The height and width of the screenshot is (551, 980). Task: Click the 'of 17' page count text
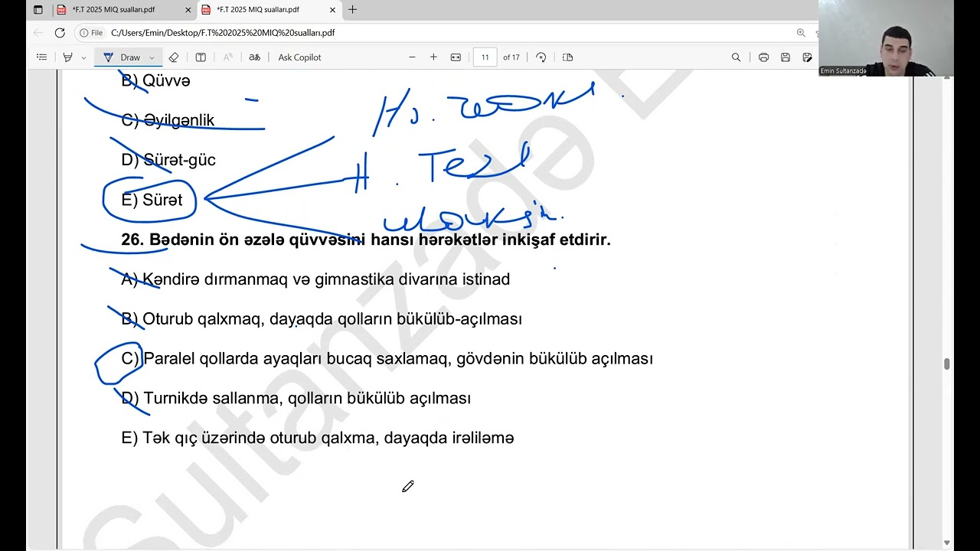(511, 57)
